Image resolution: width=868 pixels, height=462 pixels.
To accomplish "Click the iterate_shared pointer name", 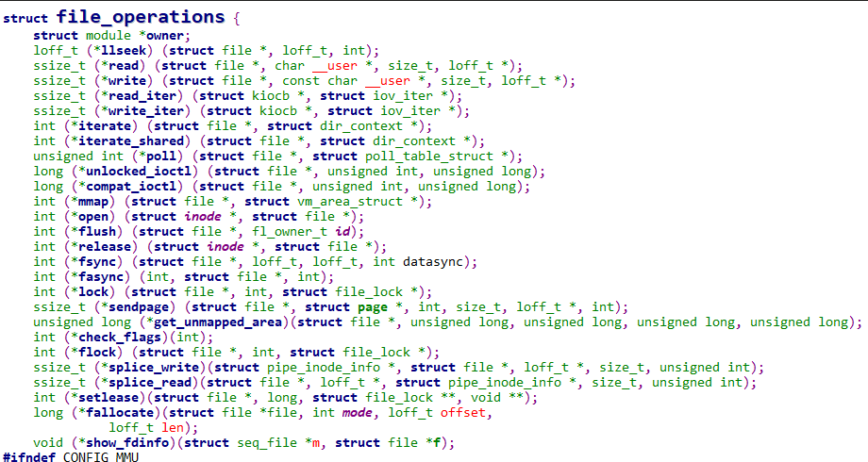I will [x=131, y=141].
